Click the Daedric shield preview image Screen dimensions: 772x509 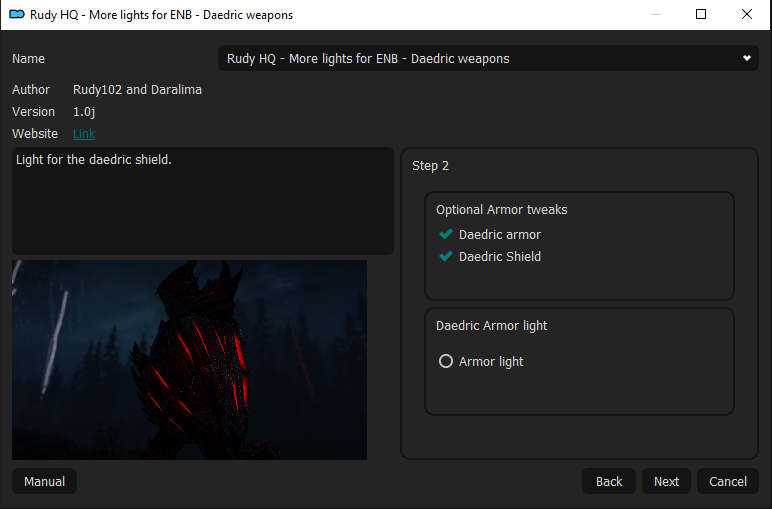click(190, 360)
